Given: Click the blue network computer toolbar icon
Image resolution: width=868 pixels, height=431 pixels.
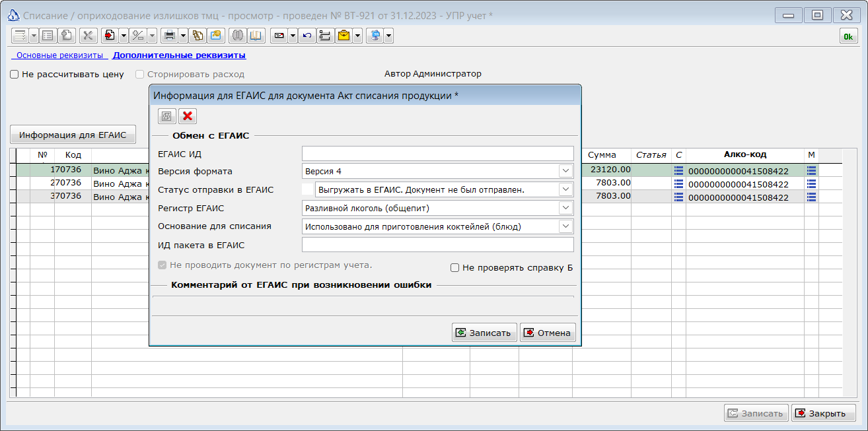Looking at the screenshot, I should [x=375, y=36].
